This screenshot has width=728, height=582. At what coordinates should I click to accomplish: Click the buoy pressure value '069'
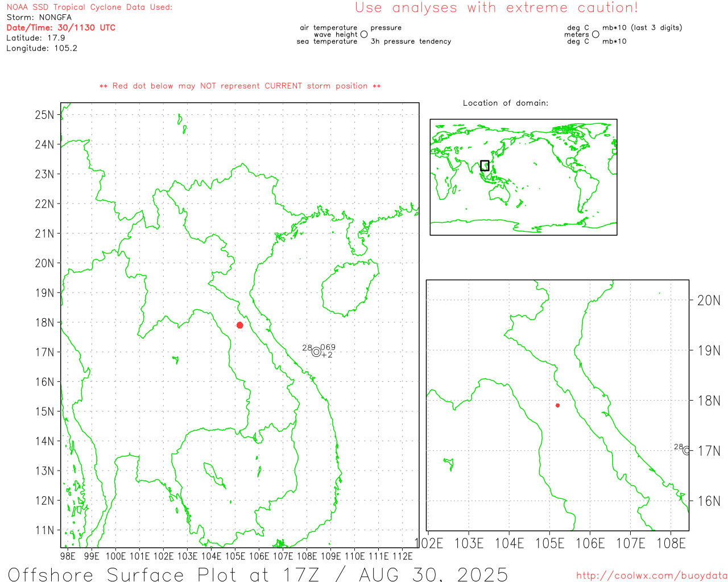(328, 347)
